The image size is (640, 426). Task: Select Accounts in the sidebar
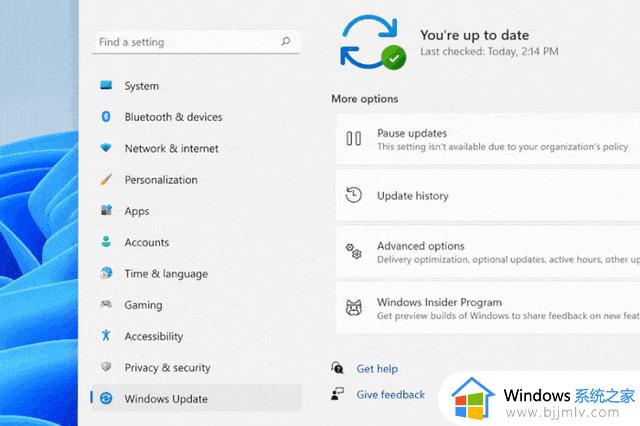coord(196,242)
